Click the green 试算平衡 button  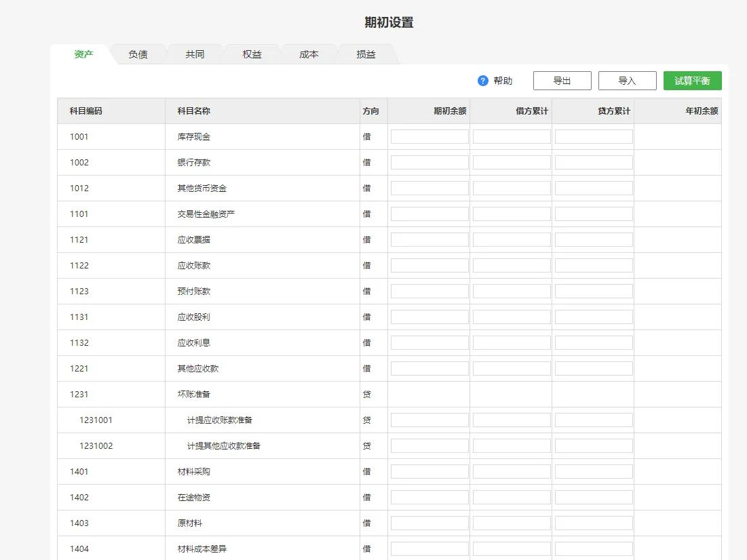[x=692, y=80]
